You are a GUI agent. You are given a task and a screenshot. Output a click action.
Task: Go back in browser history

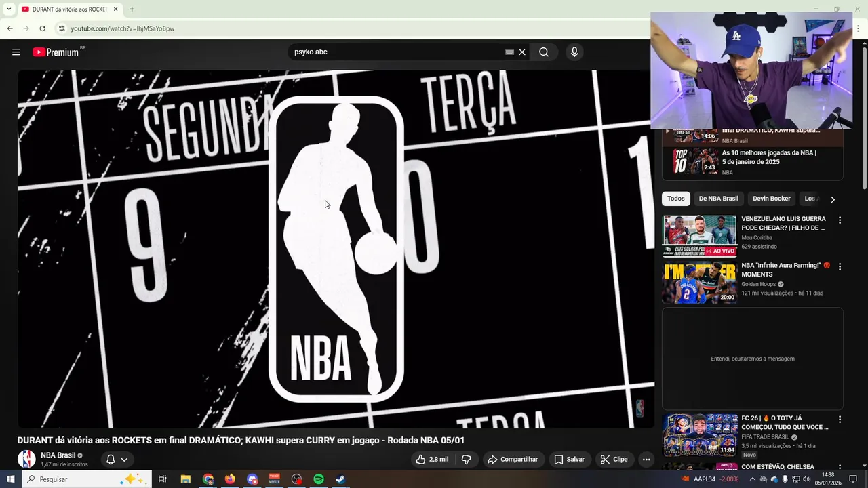pos(9,28)
